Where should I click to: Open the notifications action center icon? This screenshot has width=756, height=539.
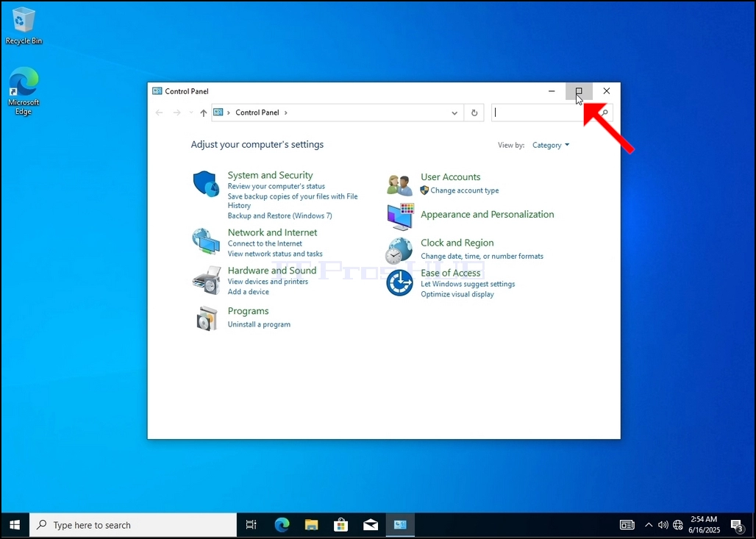coord(737,526)
